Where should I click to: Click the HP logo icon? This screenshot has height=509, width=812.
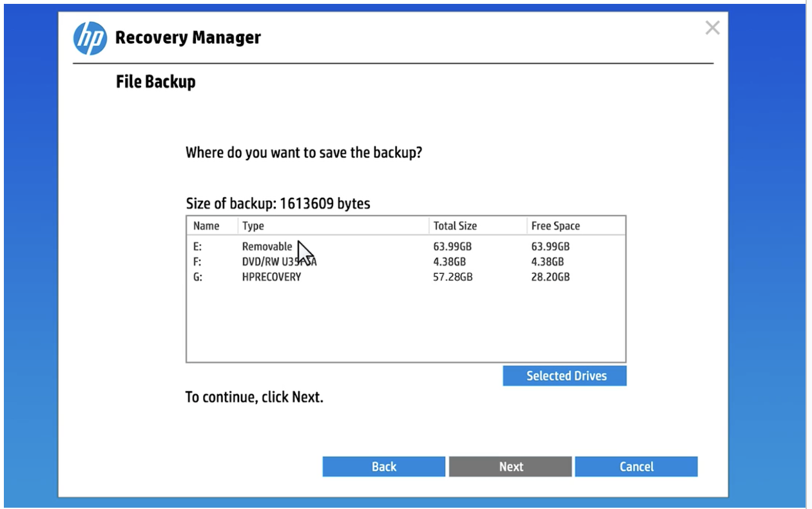click(x=91, y=37)
